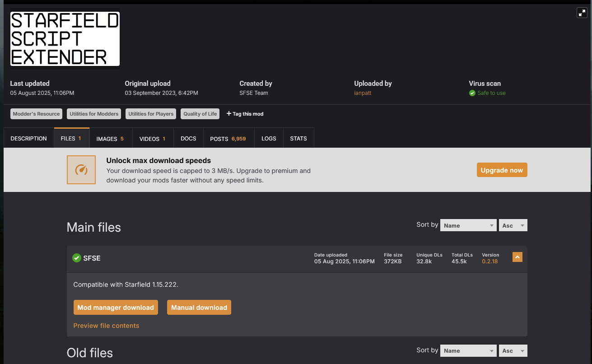Click the 32.8k unique downloads value
The height and width of the screenshot is (364, 592).
(x=424, y=261)
